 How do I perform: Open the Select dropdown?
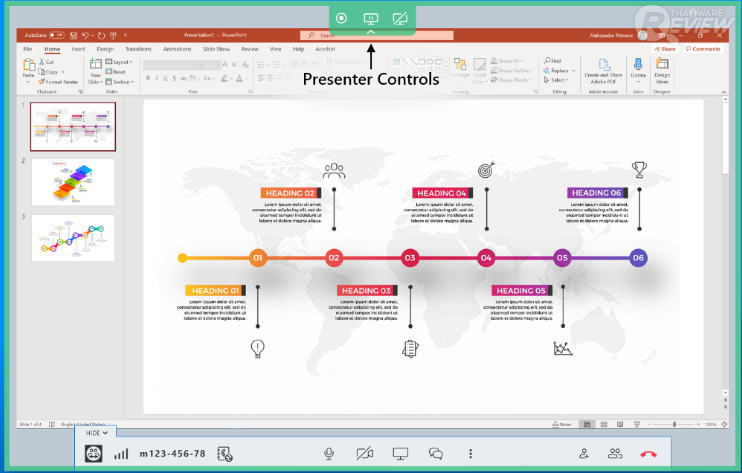click(555, 80)
